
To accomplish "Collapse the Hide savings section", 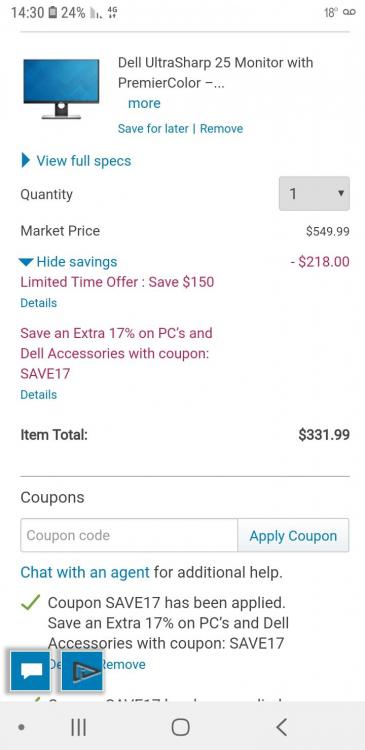I will pos(68,262).
